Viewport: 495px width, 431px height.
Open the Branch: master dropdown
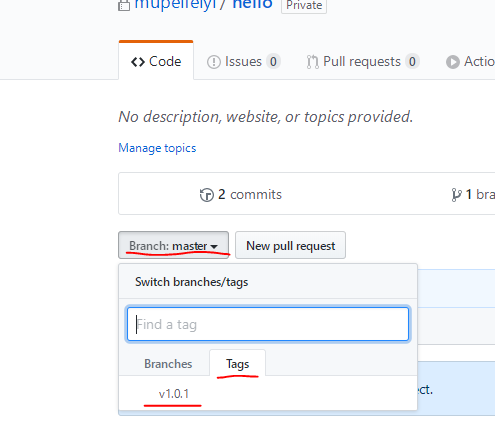click(x=173, y=245)
